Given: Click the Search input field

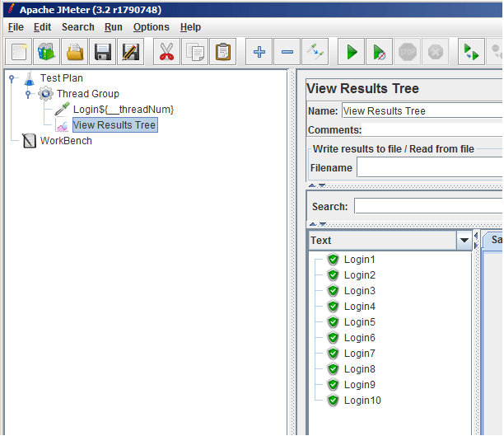Looking at the screenshot, I should tap(428, 206).
